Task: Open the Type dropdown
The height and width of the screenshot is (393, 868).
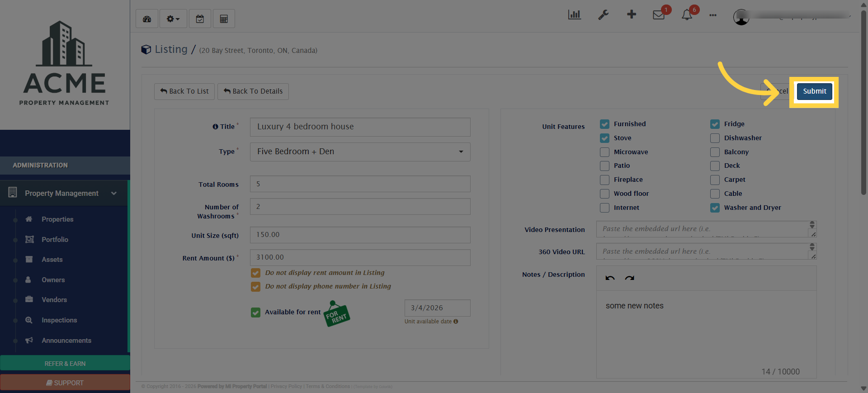Action: point(360,152)
